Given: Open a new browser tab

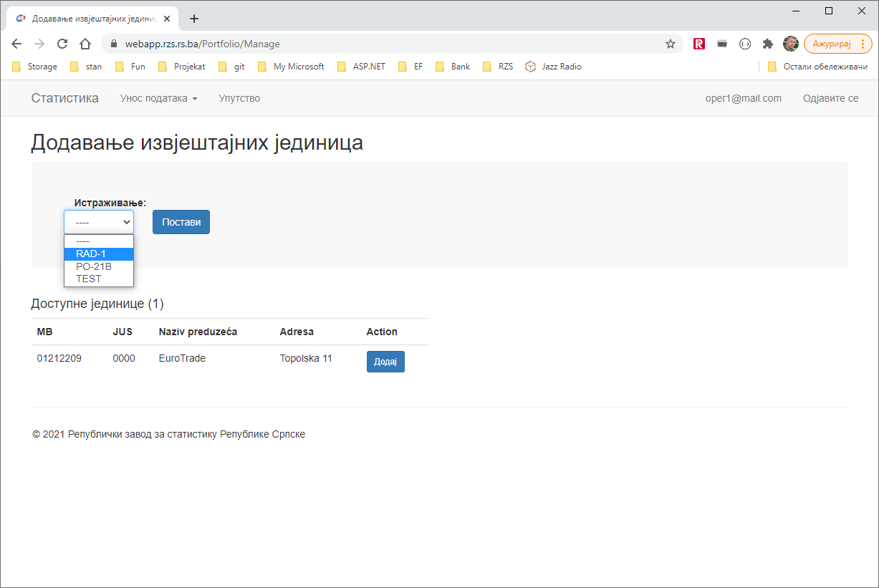Looking at the screenshot, I should (193, 19).
